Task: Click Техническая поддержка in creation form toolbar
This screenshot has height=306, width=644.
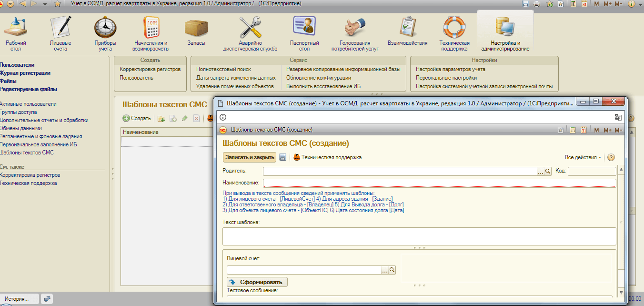Action: (328, 157)
